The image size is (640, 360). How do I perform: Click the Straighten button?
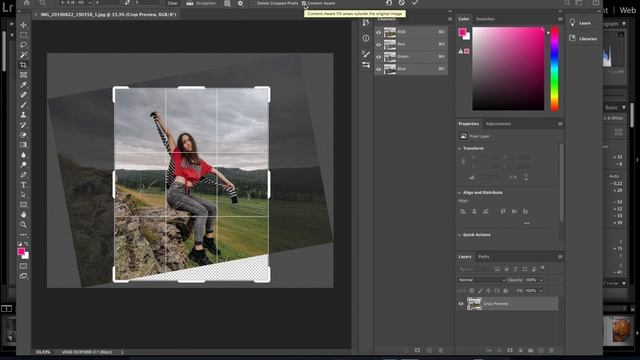pyautogui.click(x=201, y=3)
